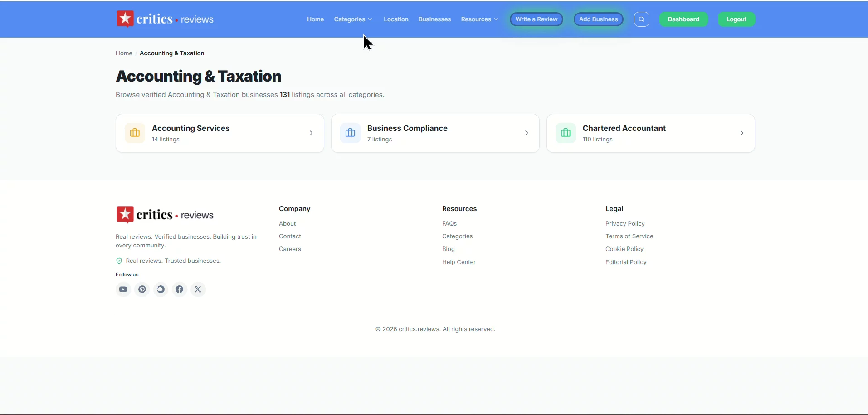Click the Chartered Accountant briefcase icon
Image resolution: width=868 pixels, height=415 pixels.
[566, 133]
